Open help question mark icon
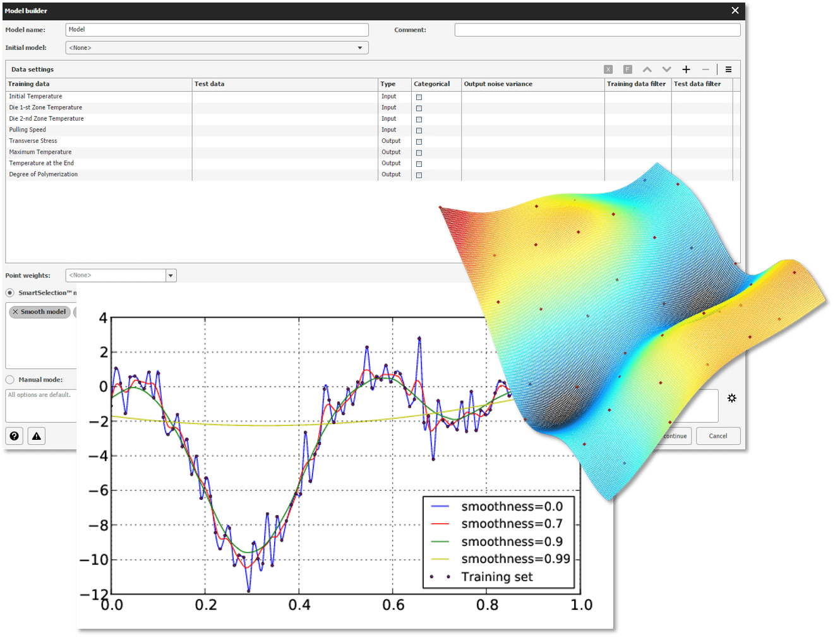This screenshot has height=637, width=840. [x=15, y=436]
